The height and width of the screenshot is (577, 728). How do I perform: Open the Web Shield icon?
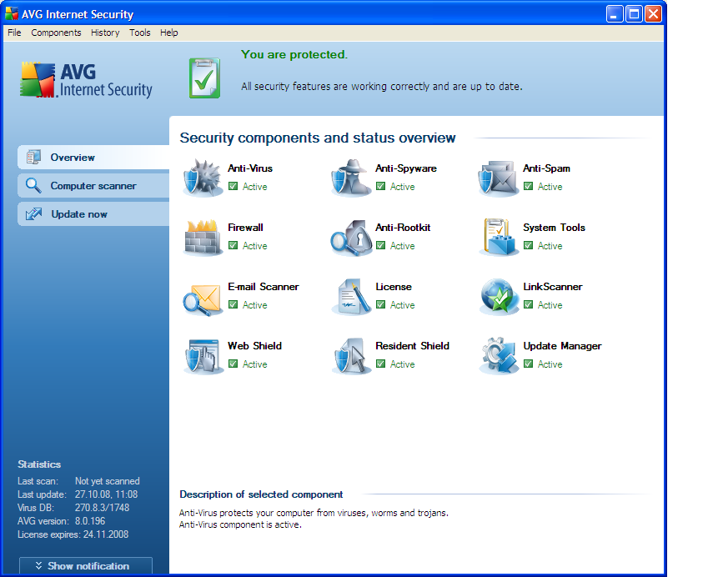point(203,356)
